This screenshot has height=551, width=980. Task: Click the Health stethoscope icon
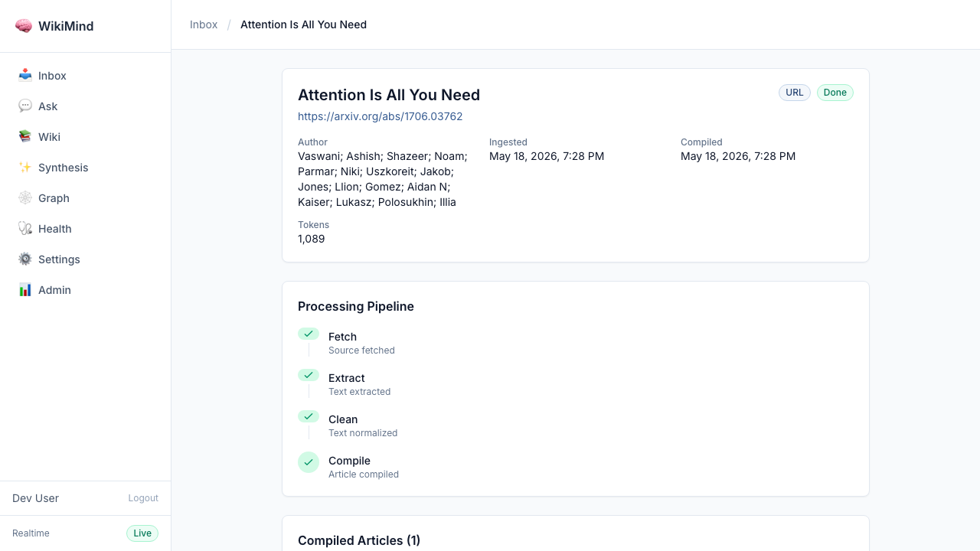click(25, 228)
